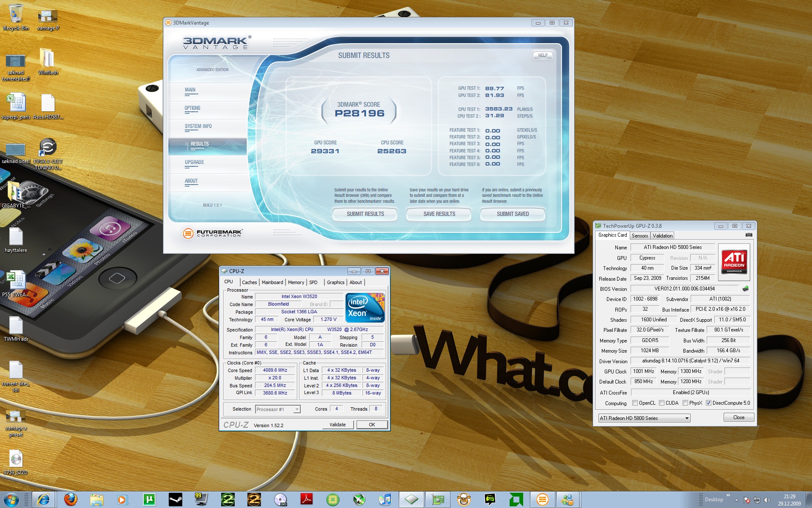This screenshot has height=508, width=812.
Task: Select RESULTS in 3DMark Vantage sidebar
Action: (207, 146)
